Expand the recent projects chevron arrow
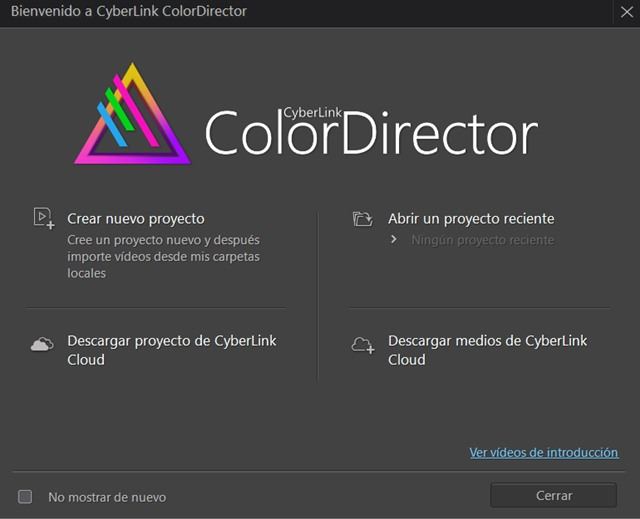640x519 pixels. (393, 240)
